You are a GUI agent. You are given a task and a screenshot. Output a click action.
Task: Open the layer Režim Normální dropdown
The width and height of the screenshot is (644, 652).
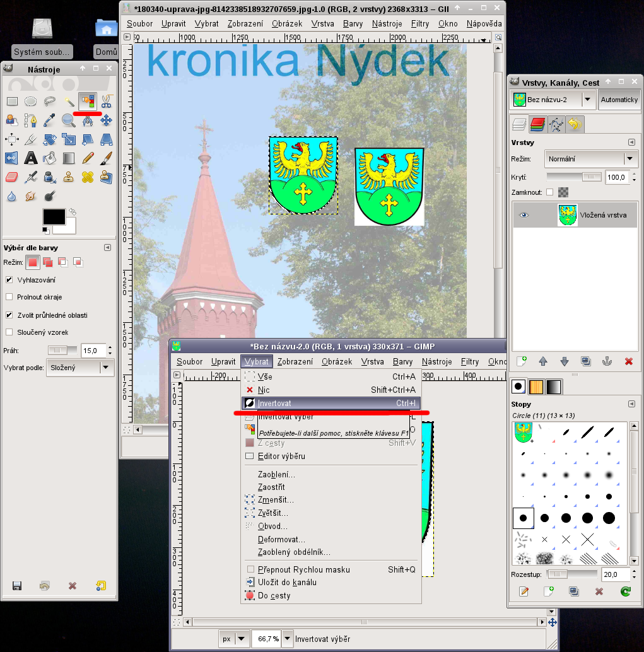click(591, 159)
